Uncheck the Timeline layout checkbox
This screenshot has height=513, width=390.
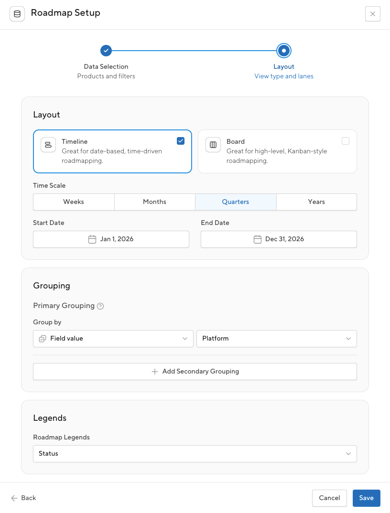pos(181,141)
